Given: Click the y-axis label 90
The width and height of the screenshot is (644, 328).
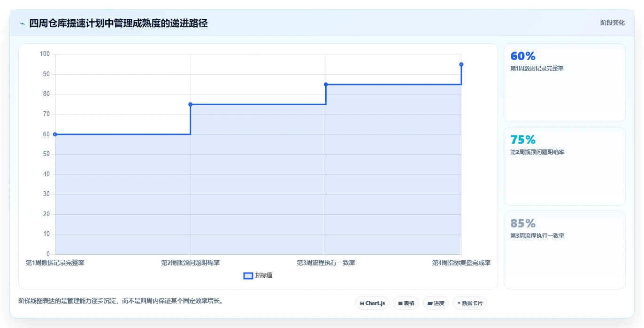Looking at the screenshot, I should [46, 74].
